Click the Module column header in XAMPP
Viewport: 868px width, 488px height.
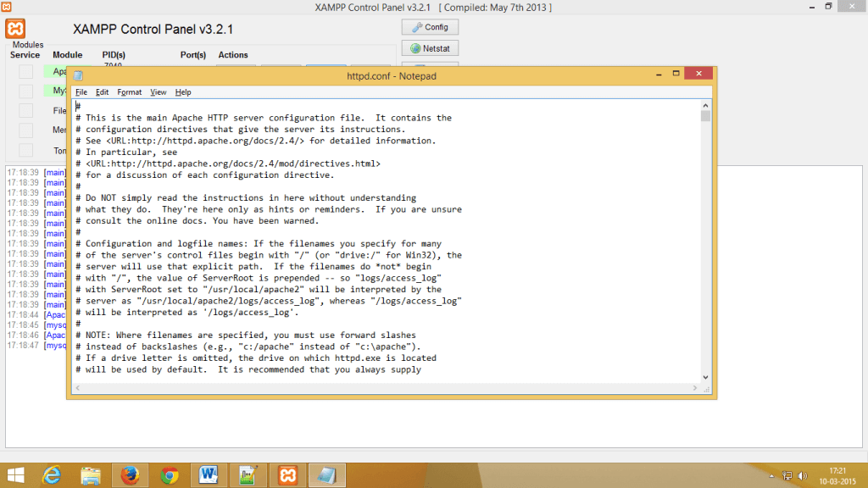point(68,55)
